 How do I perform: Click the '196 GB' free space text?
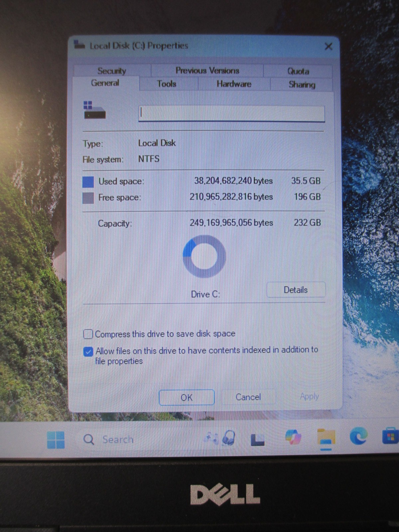coord(307,197)
